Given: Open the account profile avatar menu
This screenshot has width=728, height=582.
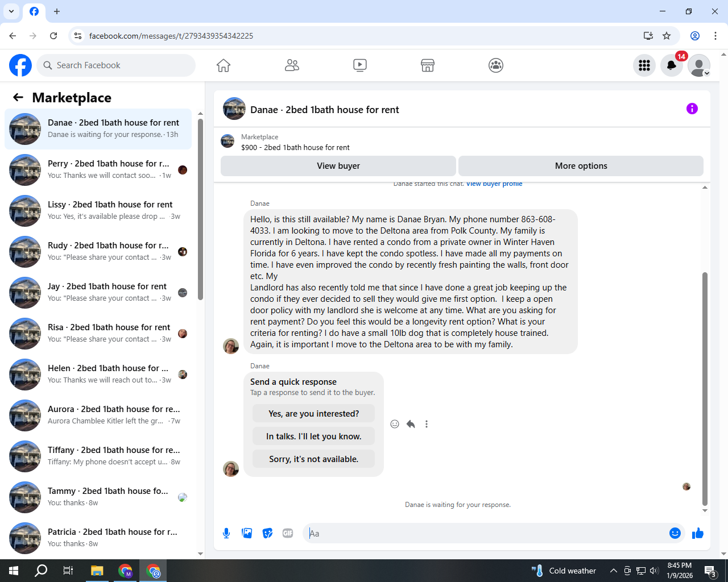Looking at the screenshot, I should [699, 65].
